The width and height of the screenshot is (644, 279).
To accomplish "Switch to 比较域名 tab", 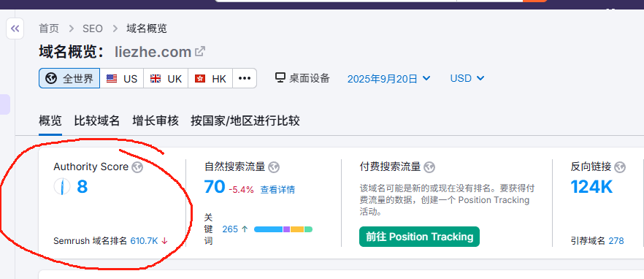I will coord(97,121).
